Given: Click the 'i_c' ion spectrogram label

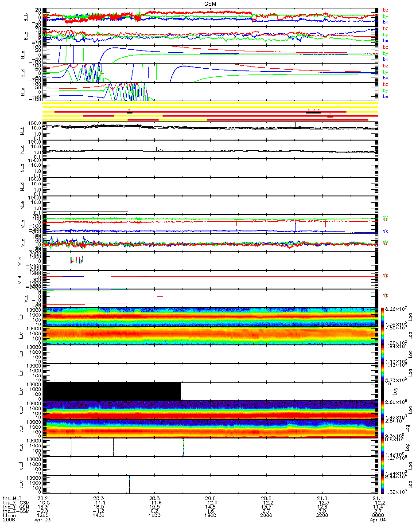Looking at the screenshot, I should [21, 336].
